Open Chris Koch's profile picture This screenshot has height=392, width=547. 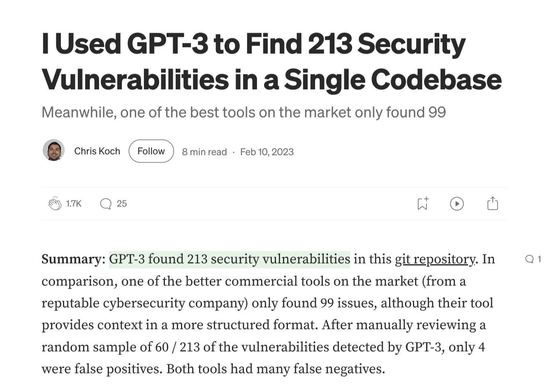tap(53, 150)
